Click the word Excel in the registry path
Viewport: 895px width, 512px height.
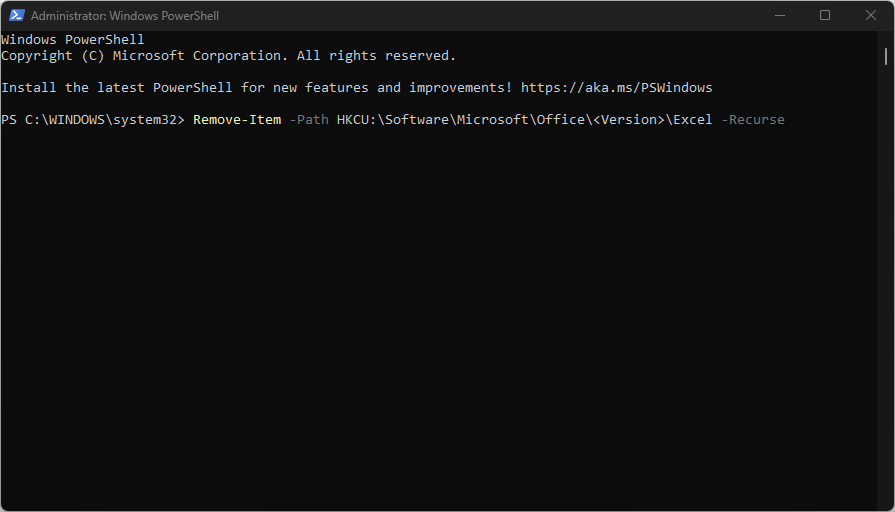click(x=692, y=120)
